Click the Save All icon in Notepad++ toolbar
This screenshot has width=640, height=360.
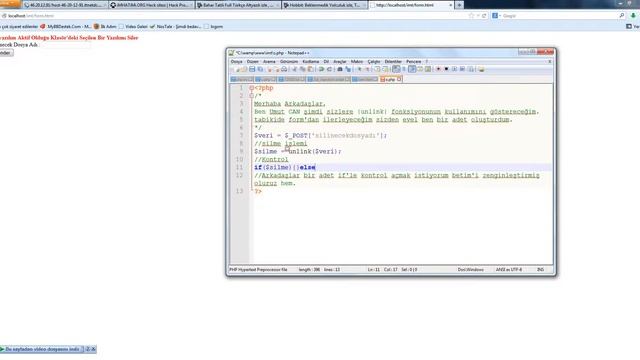(x=260, y=69)
